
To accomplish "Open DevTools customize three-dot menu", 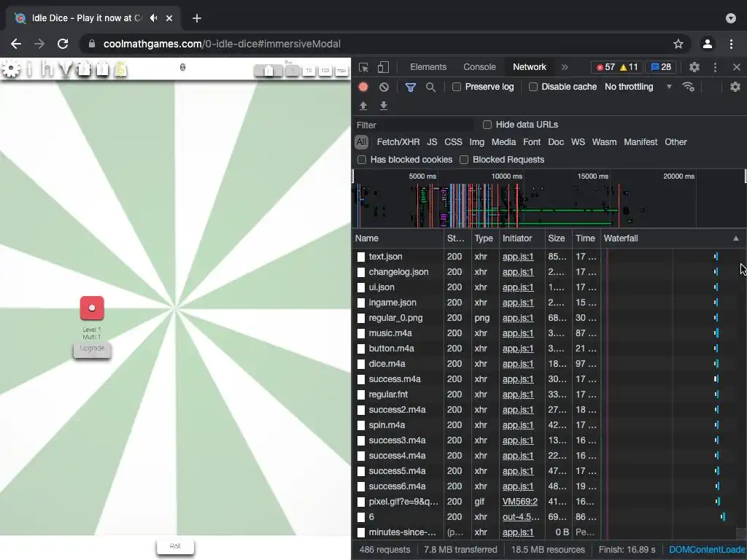I will tap(715, 67).
